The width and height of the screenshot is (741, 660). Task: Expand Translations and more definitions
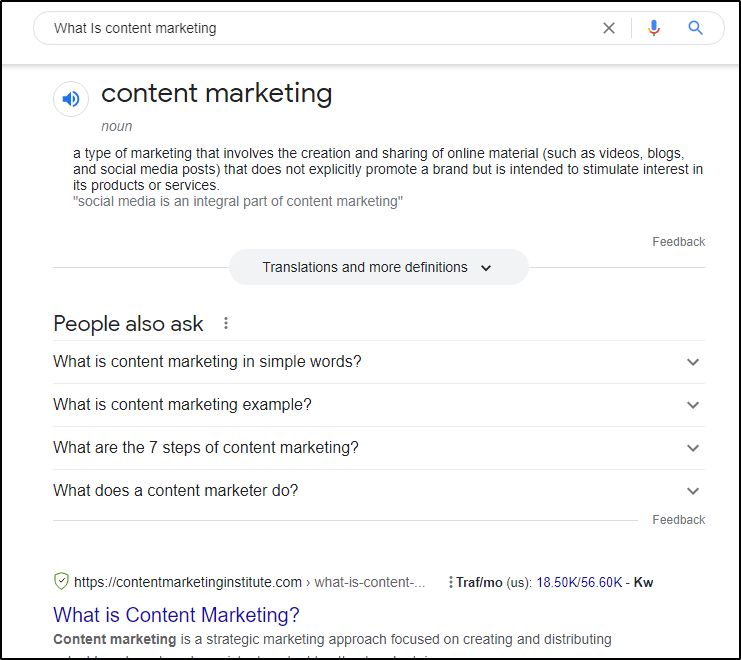[x=378, y=267]
